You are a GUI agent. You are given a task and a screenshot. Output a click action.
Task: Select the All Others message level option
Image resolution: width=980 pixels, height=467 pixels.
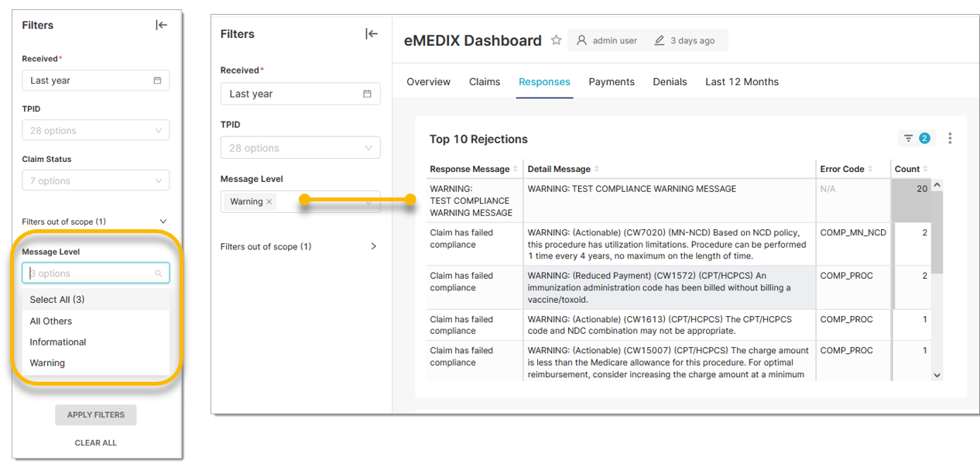coord(51,321)
